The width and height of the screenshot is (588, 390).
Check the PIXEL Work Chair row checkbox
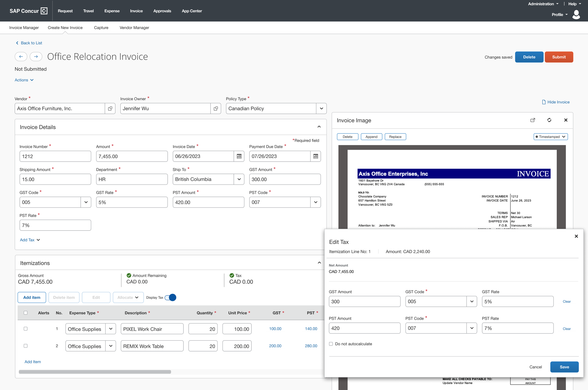[x=25, y=329]
